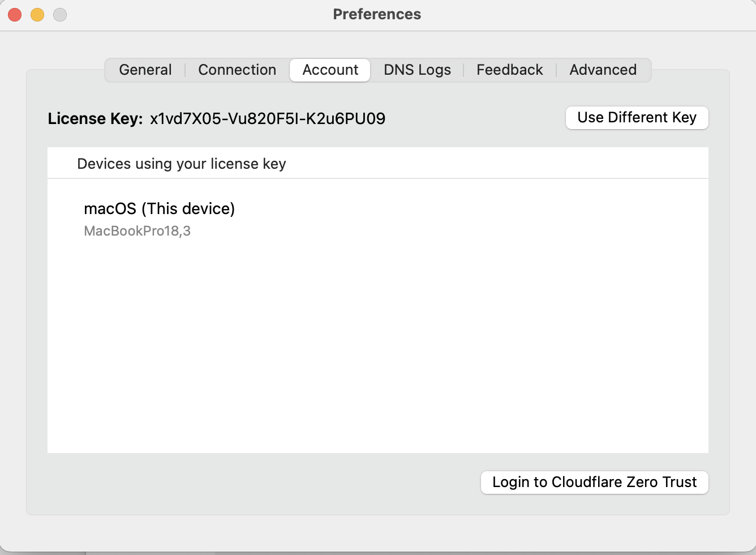Close the Preferences window
The height and width of the screenshot is (555, 756).
14,14
